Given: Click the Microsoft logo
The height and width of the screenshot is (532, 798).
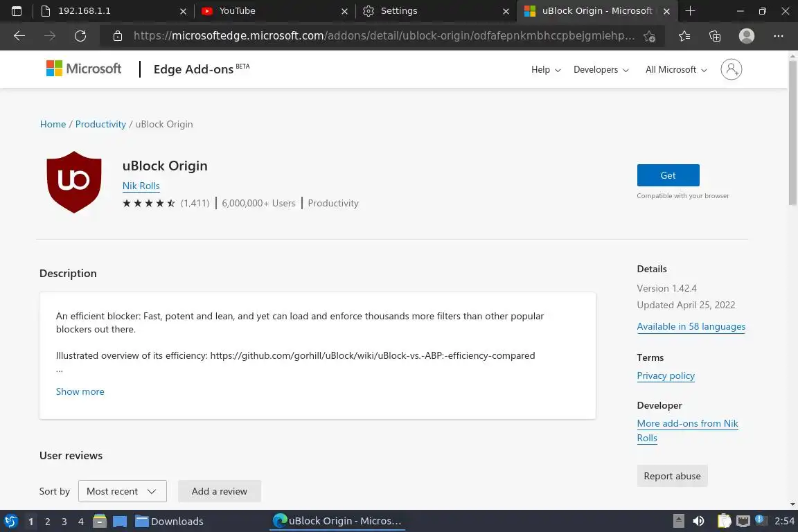Looking at the screenshot, I should (83, 68).
